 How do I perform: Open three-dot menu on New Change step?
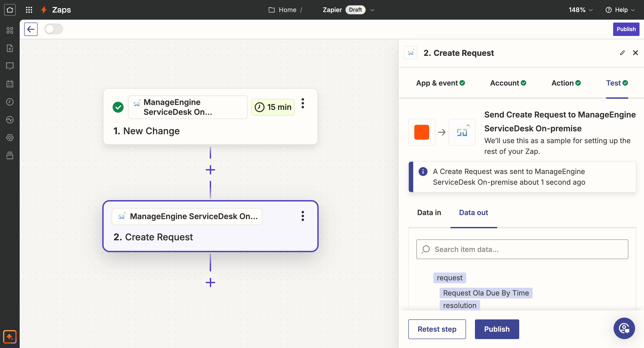pyautogui.click(x=303, y=103)
